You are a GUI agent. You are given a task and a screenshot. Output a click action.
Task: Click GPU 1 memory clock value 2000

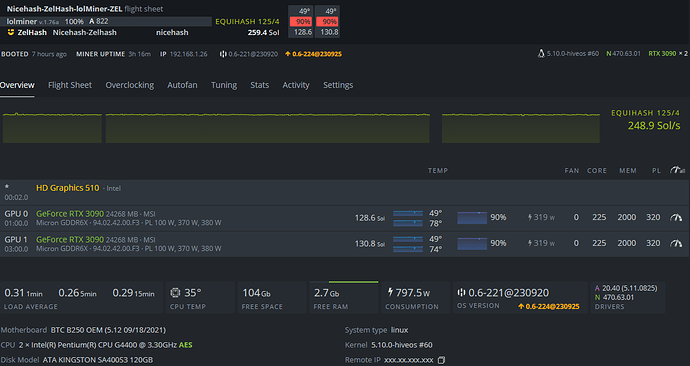[627, 243]
